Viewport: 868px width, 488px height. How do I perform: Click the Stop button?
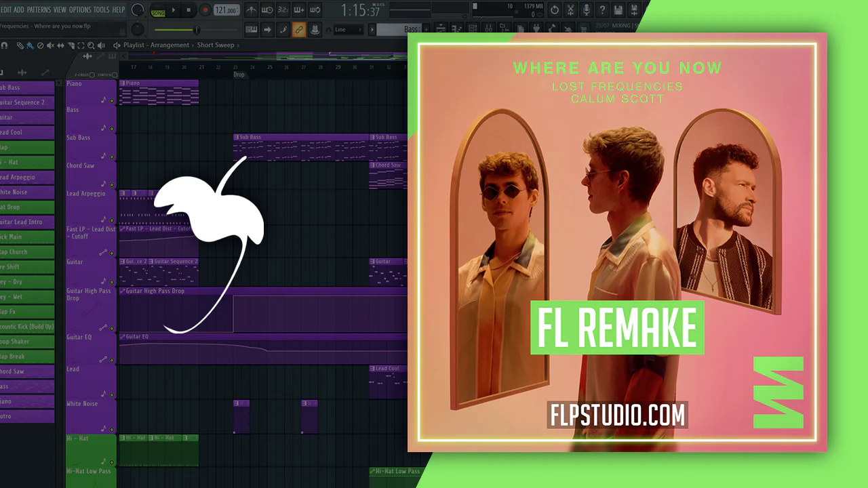[x=190, y=10]
